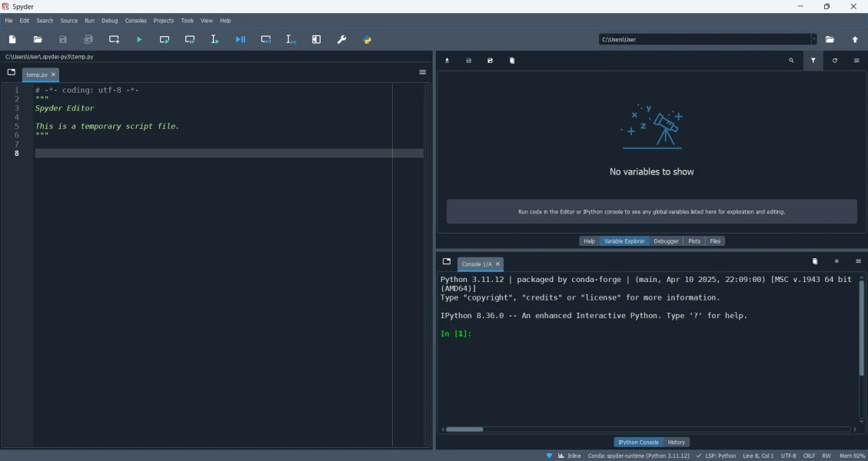Click the console horizontal scrollbar thumb

tap(464, 429)
